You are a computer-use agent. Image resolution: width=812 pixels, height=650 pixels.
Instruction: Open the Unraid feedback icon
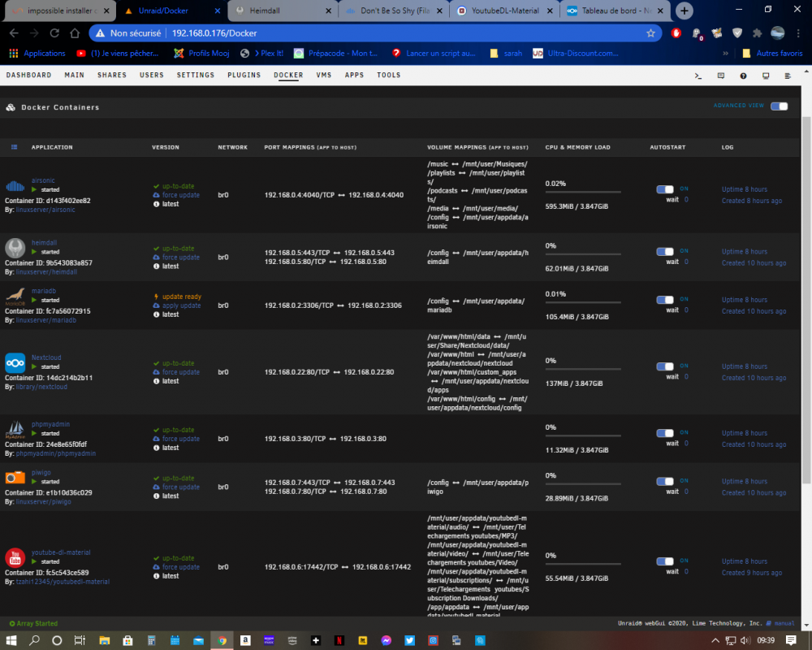coord(721,76)
